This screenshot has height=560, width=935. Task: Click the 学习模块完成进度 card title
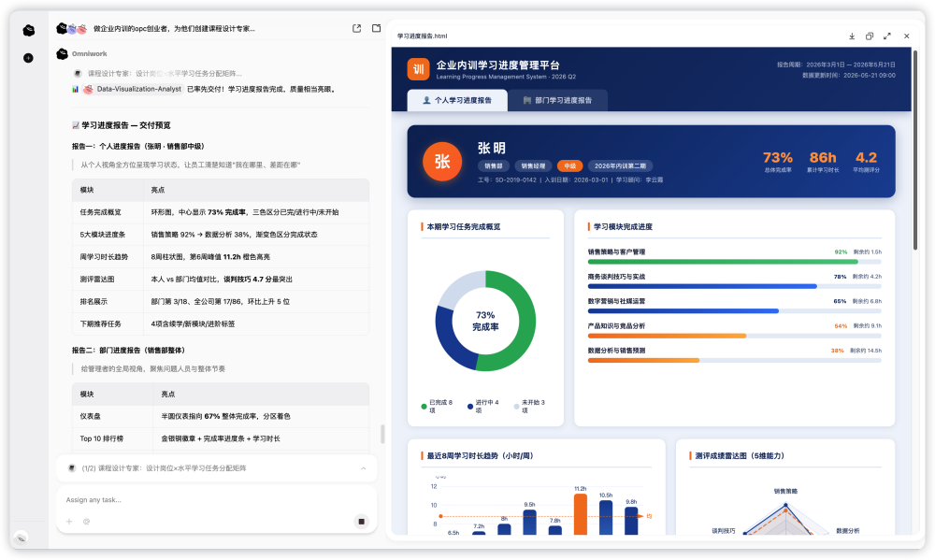click(623, 226)
